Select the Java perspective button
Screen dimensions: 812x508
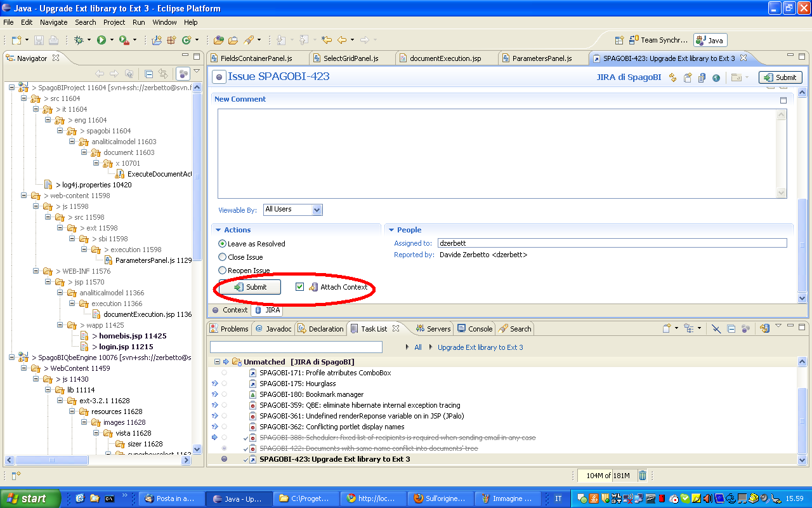(x=710, y=40)
